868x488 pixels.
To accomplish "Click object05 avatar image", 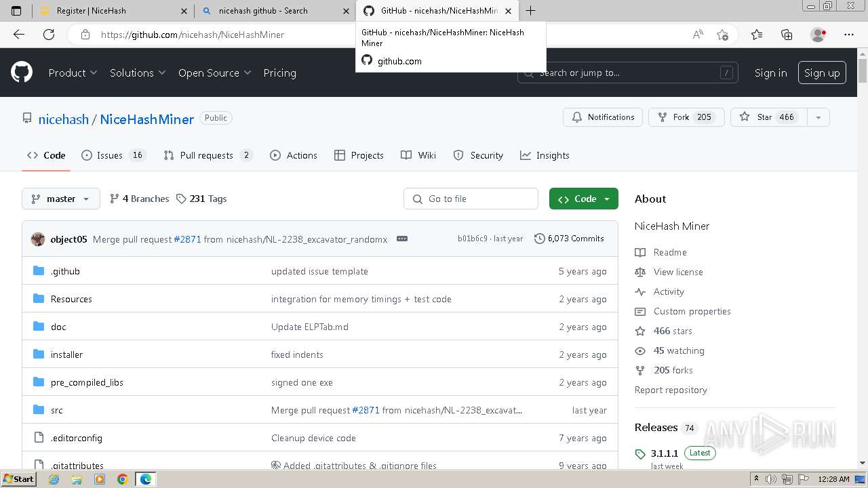I will (x=38, y=239).
